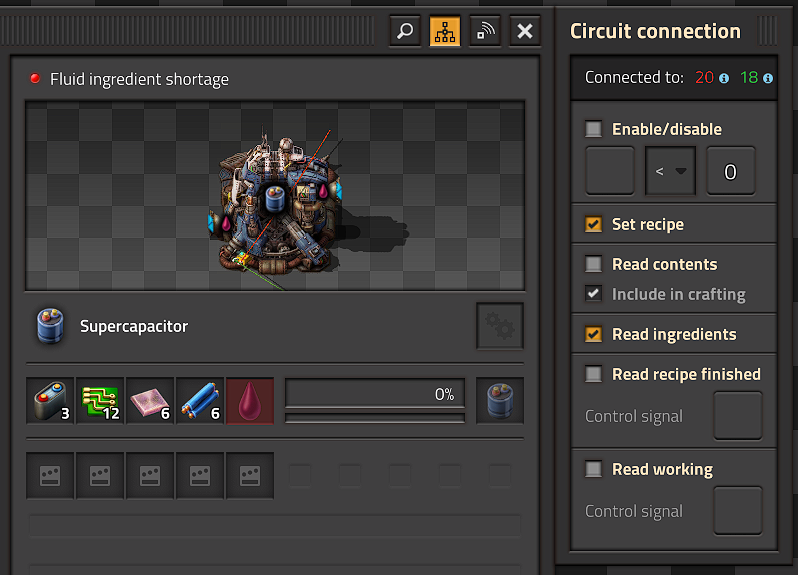The image size is (798, 575).
Task: Click the pink holmium plate ingredient slot
Action: [x=150, y=401]
